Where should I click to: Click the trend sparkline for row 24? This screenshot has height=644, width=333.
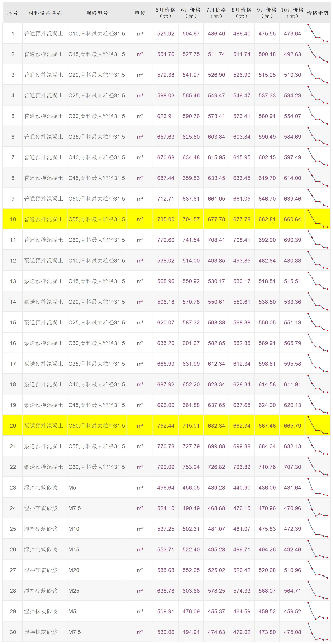pyautogui.click(x=318, y=508)
